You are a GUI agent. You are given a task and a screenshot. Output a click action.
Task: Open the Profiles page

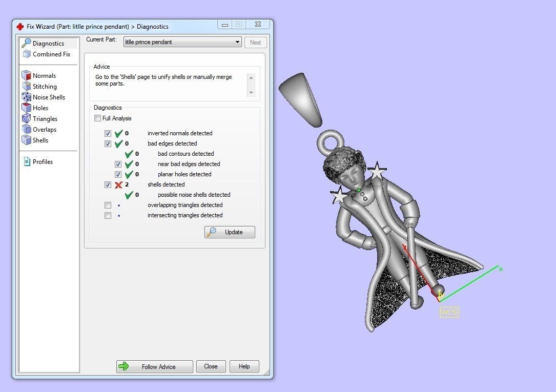(x=43, y=161)
